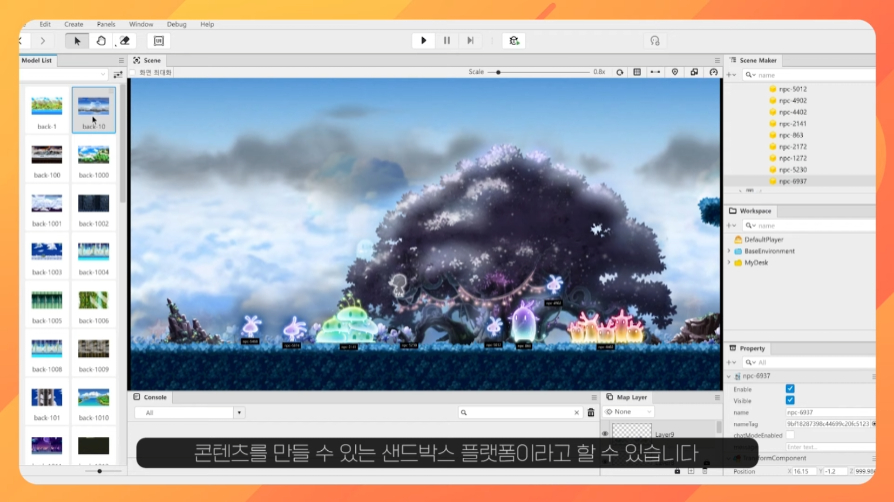The width and height of the screenshot is (894, 502).
Task: Select the Property tab
Action: (747, 349)
